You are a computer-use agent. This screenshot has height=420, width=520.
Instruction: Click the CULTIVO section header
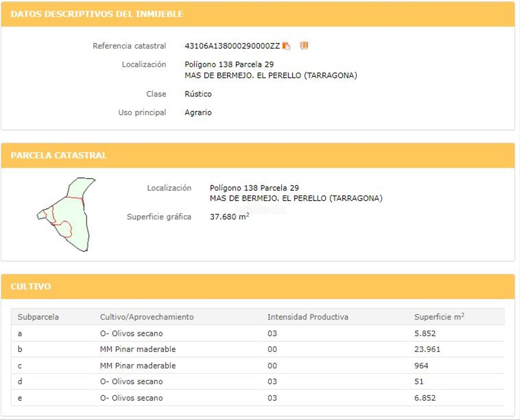[x=31, y=286]
